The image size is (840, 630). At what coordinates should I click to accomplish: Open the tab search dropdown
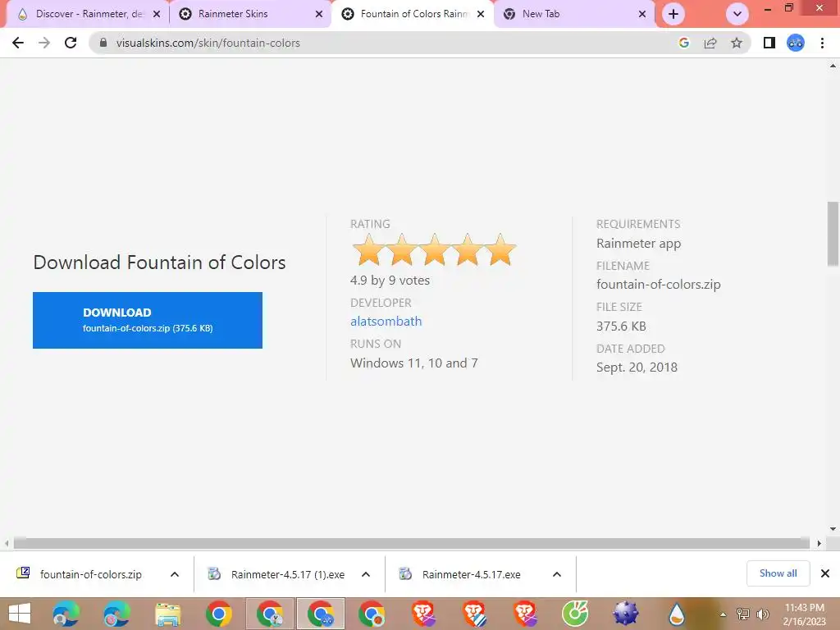click(737, 14)
